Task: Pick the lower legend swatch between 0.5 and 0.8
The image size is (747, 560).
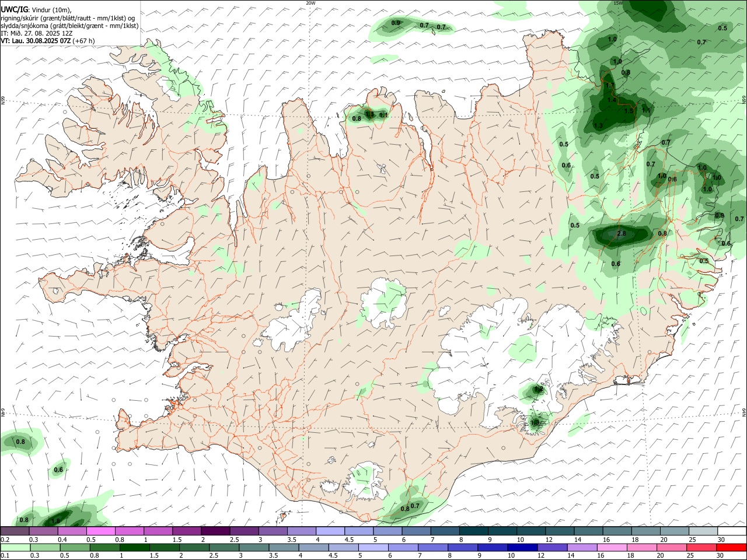Action: (x=75, y=547)
